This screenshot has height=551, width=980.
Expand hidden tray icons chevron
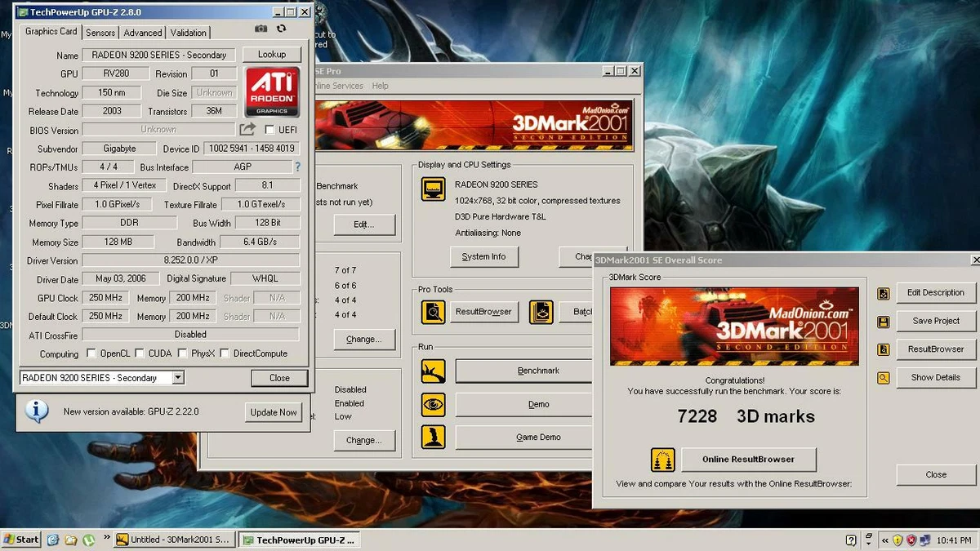(x=884, y=540)
